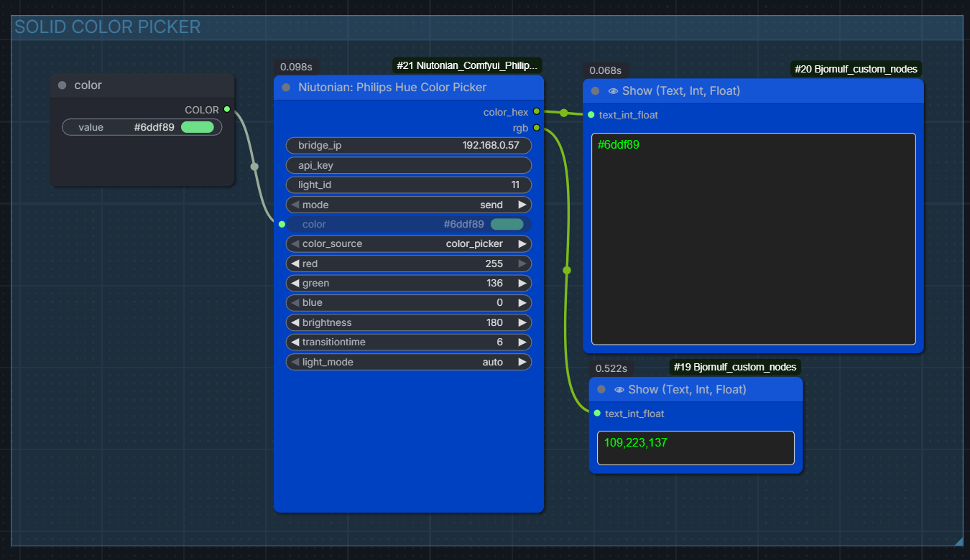Click the #20 Bjornulf_custom_nodes badge
This screenshot has height=560, width=970.
(x=856, y=69)
